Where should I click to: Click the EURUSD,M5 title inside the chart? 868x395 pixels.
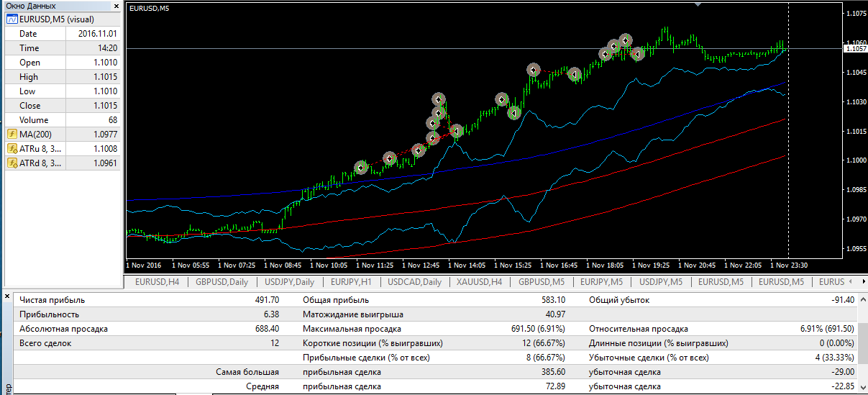point(149,9)
